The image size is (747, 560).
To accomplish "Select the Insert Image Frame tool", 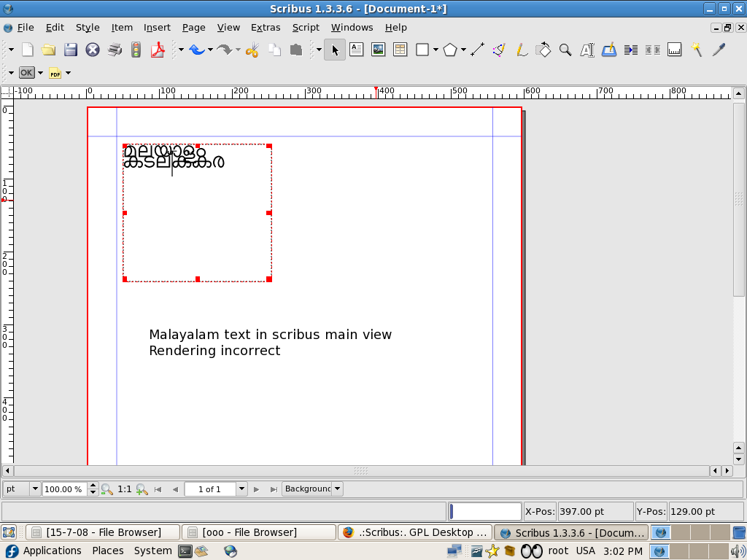I will click(378, 50).
